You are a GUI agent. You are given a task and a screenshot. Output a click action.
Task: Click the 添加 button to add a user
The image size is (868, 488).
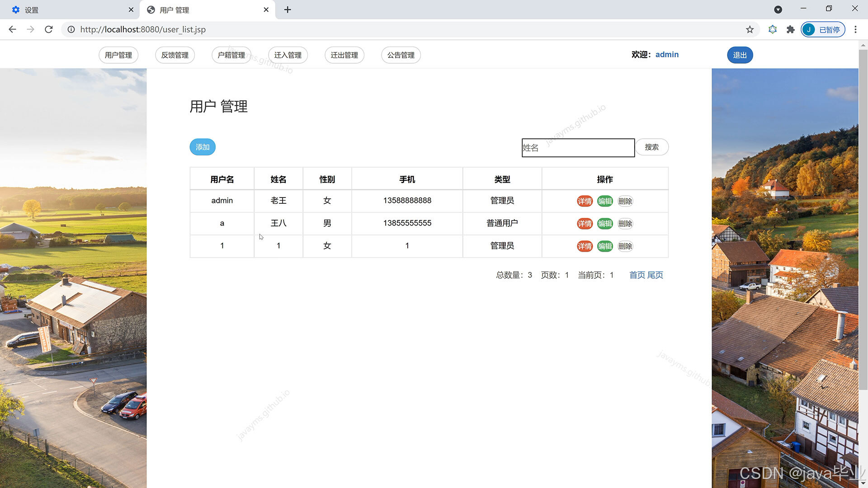pos(203,147)
